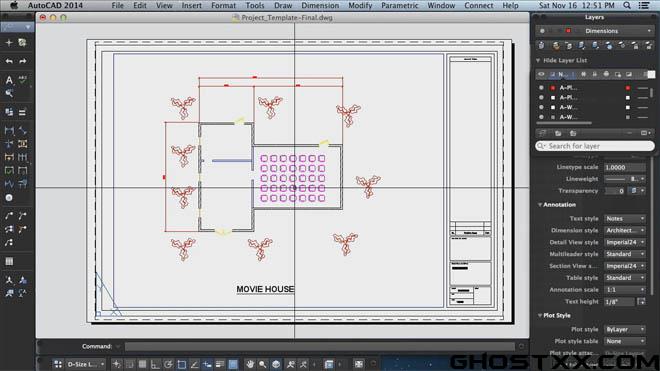Click the redo arrow in left toolbar
The image size is (660, 371).
tap(23, 61)
